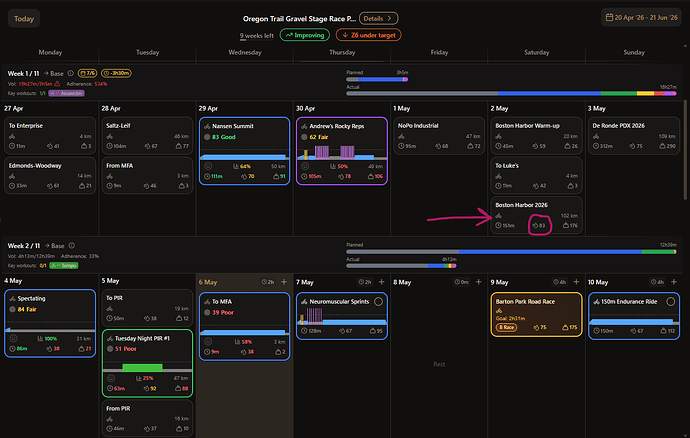The image size is (690, 438).
Task: Click the plus icon on 10 May
Action: (x=674, y=282)
